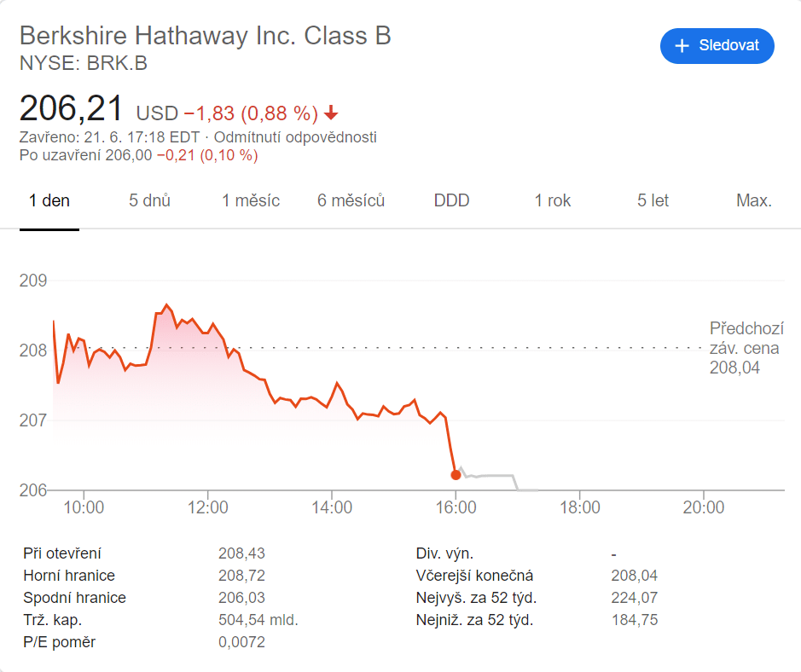
Task: Switch to the 1 rok tab
Action: tap(553, 201)
